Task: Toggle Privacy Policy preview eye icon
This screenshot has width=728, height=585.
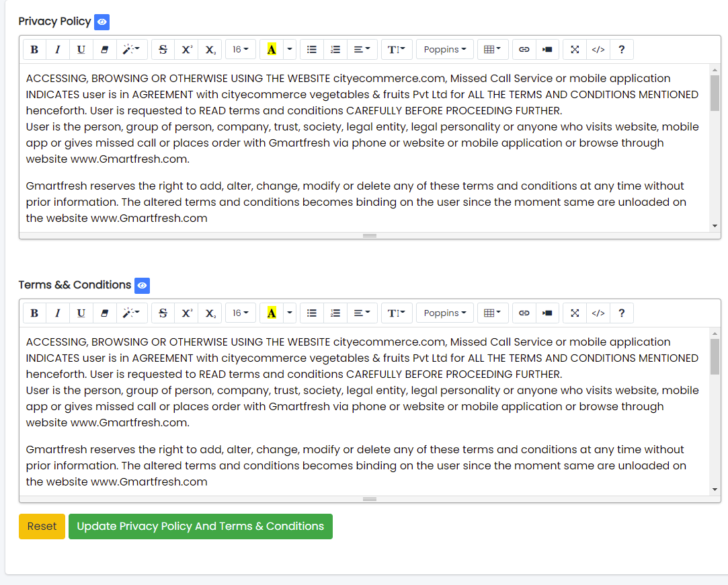Action: [102, 22]
